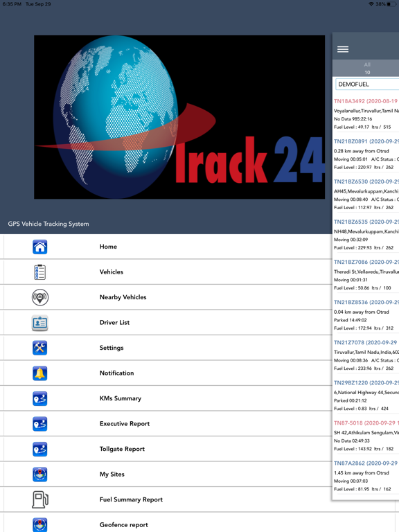
Task: Select Tollgate Report
Action: (166, 449)
